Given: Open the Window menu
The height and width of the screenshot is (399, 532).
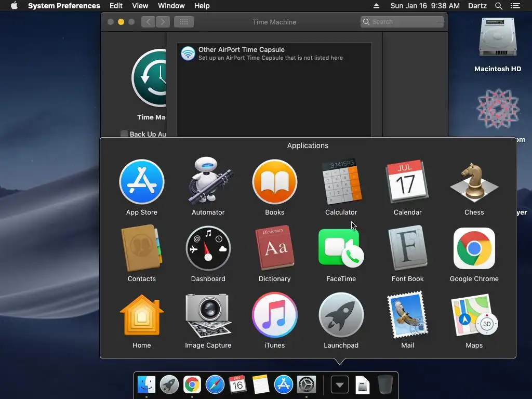Looking at the screenshot, I should point(171,6).
